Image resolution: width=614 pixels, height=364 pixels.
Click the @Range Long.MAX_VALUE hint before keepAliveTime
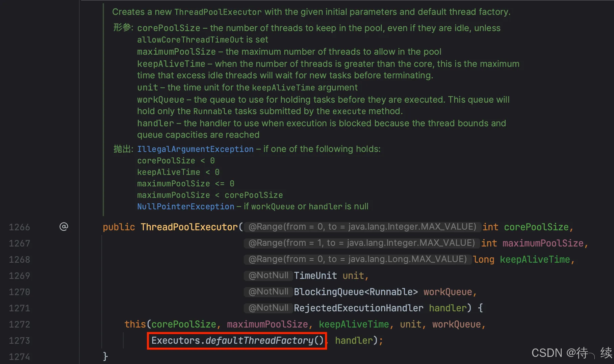[x=357, y=259]
